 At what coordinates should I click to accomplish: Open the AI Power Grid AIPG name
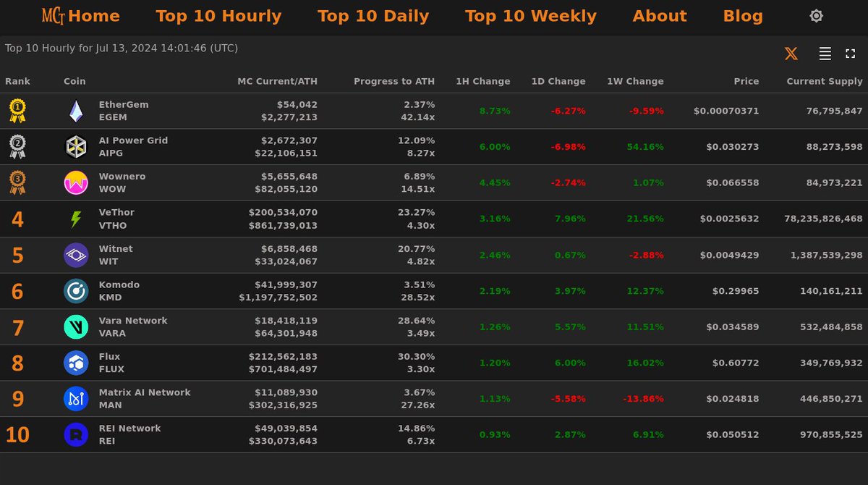click(133, 147)
